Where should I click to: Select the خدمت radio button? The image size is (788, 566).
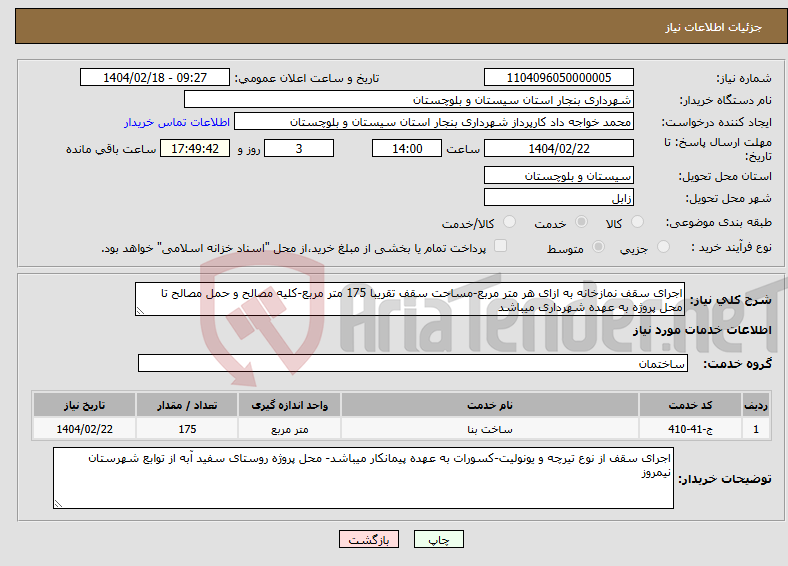581,222
